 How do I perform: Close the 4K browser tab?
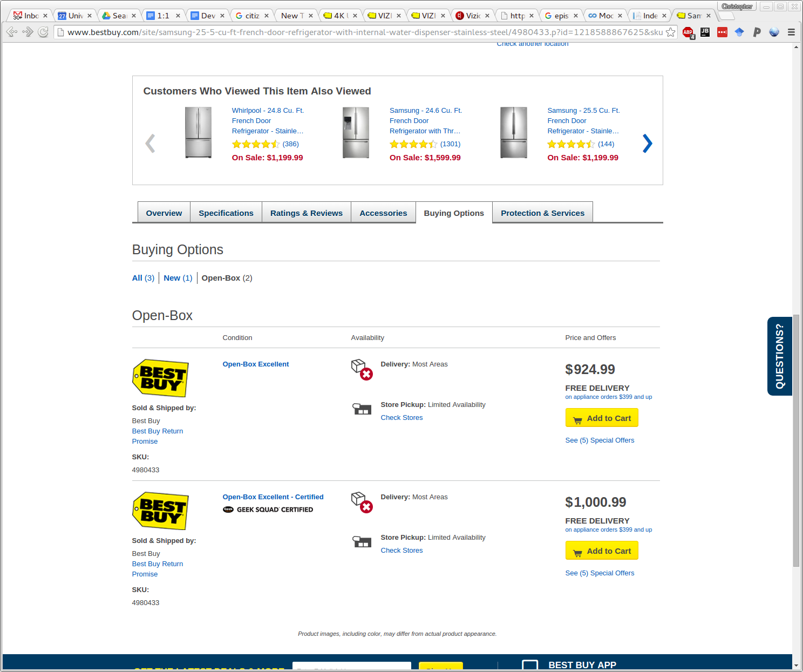355,16
